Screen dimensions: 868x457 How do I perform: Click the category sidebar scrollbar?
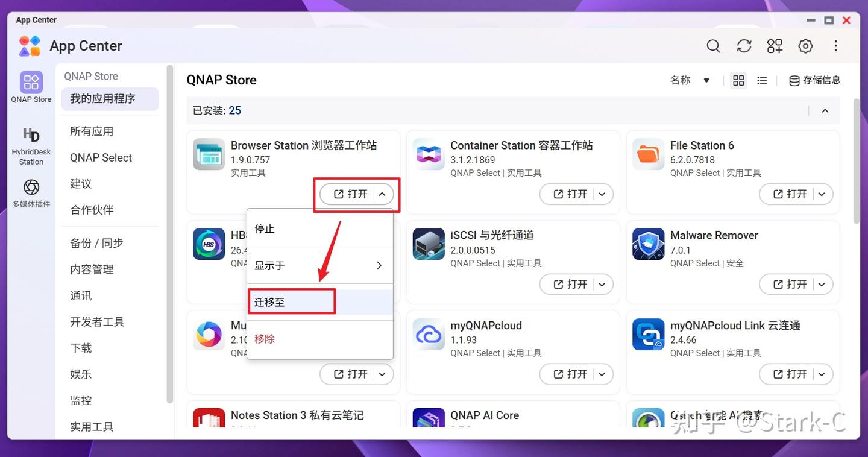(170, 234)
